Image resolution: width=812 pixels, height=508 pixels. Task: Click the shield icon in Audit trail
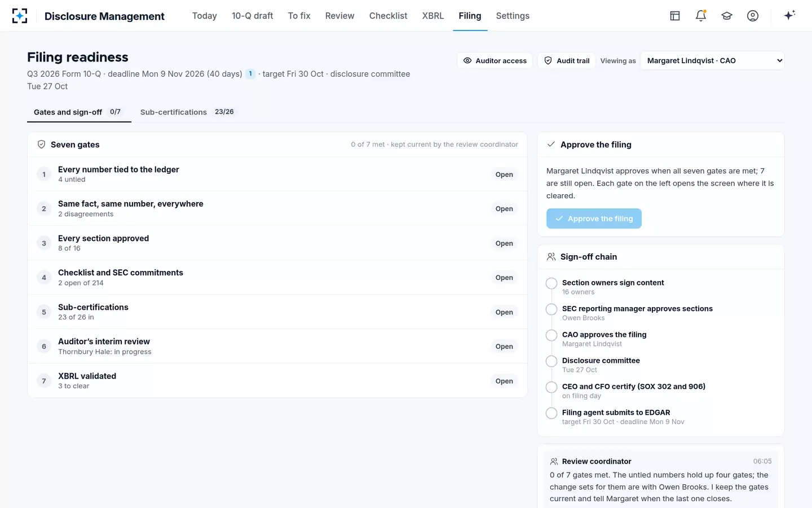(548, 60)
